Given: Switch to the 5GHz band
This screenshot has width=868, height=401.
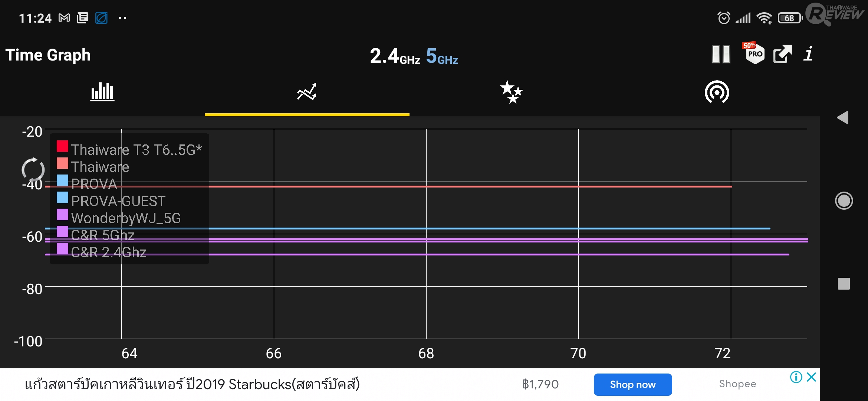Looking at the screenshot, I should tap(442, 56).
